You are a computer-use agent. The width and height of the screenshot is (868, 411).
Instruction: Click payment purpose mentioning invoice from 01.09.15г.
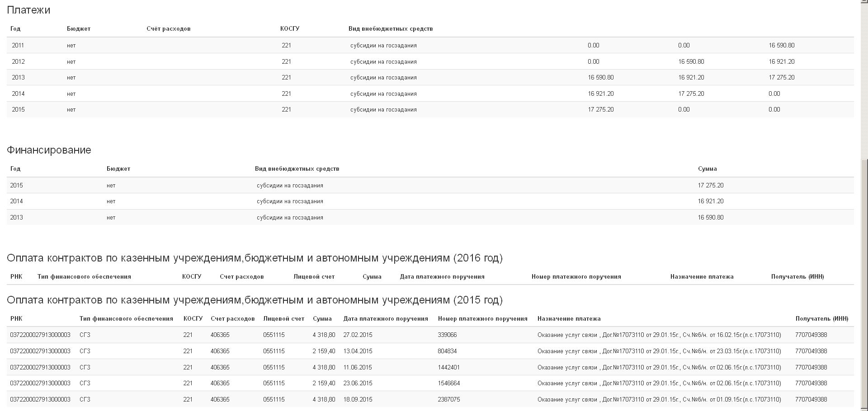tap(659, 399)
